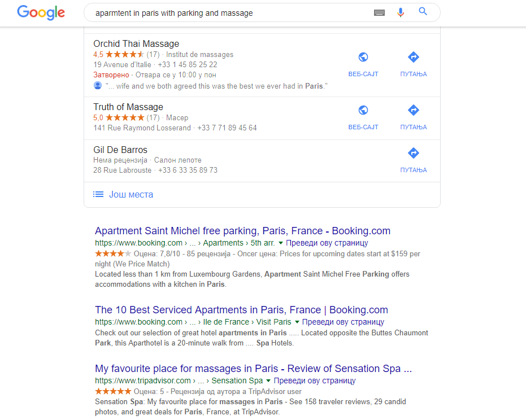Expand dropdown arrow on TripAdvisor Sensation Spa result

click(x=268, y=380)
